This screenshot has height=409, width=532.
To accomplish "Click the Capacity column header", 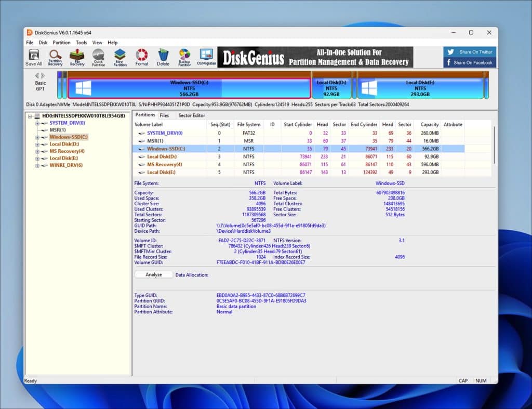I will [x=427, y=125].
